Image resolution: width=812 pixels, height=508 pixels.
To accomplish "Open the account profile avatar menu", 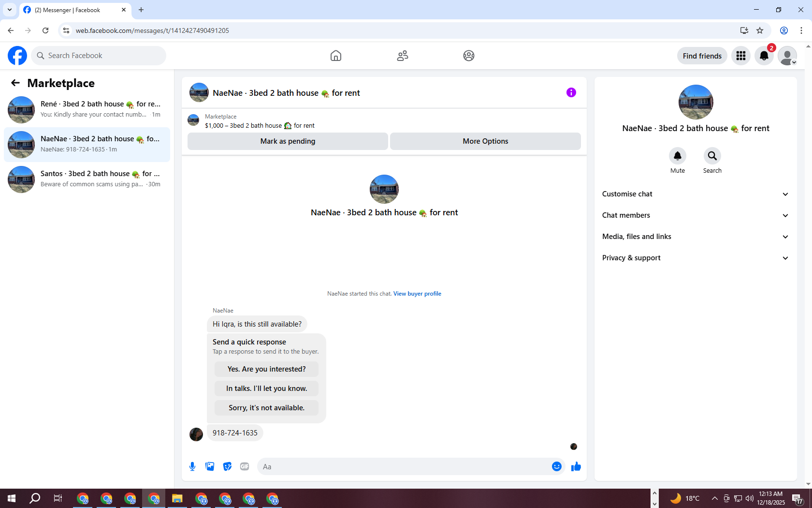I will (x=787, y=56).
